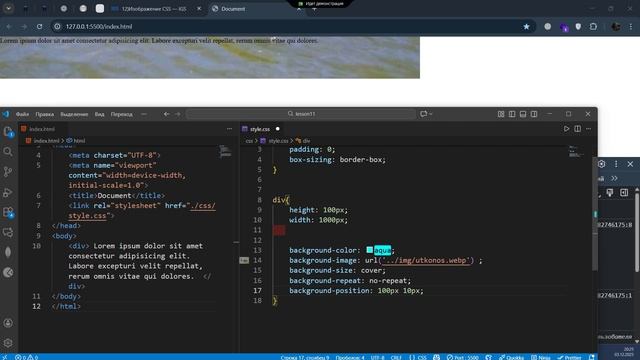
Task: Click the Ninja status bar item
Action: coord(540,357)
